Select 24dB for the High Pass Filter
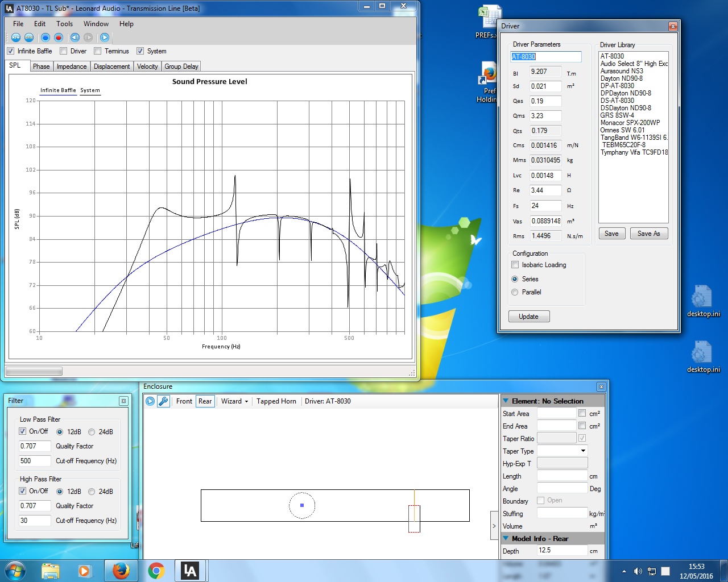Image resolution: width=728 pixels, height=582 pixels. click(x=92, y=492)
